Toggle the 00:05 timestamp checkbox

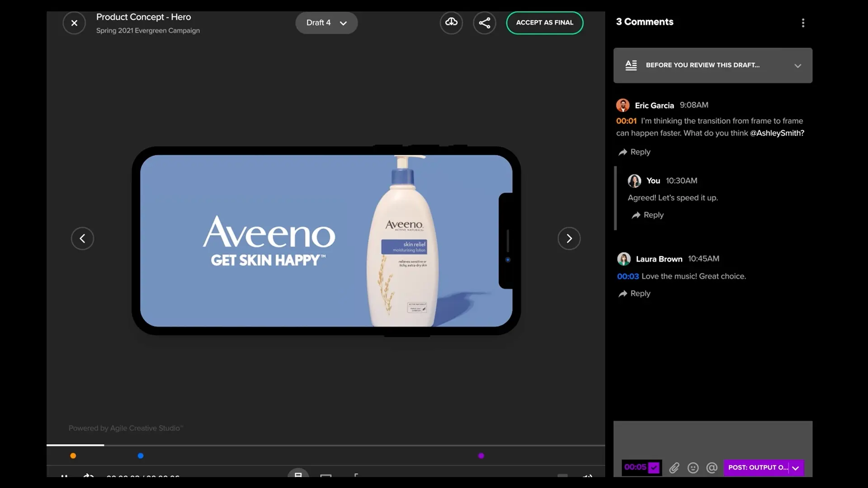point(654,468)
